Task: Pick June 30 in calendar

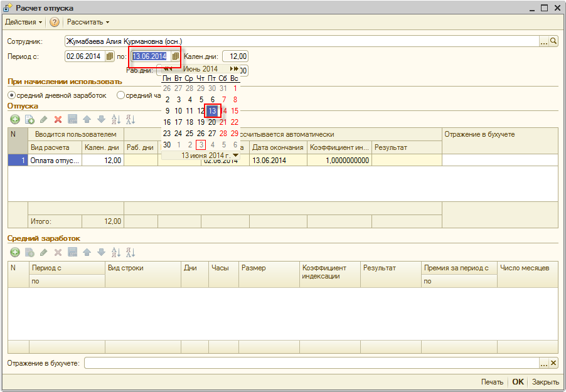Action: 167,145
